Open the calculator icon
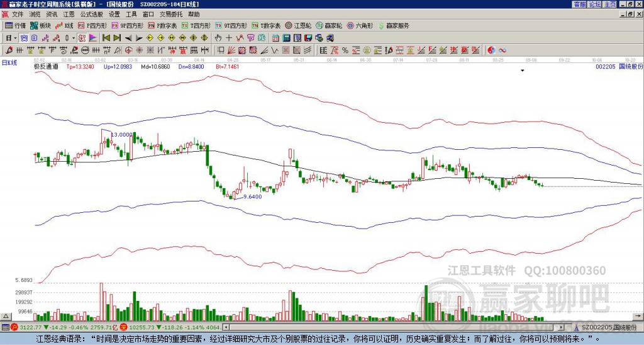Viewport: 644px width, 345px height. (x=286, y=38)
